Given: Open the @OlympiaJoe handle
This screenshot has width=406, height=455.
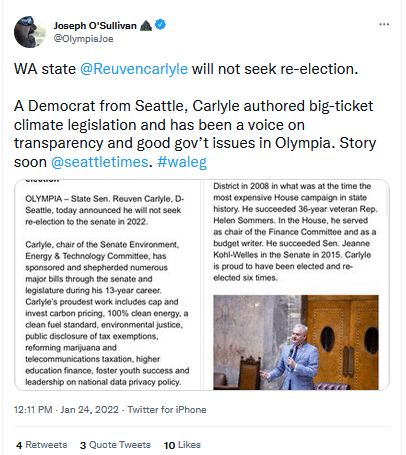Looking at the screenshot, I should [x=84, y=39].
